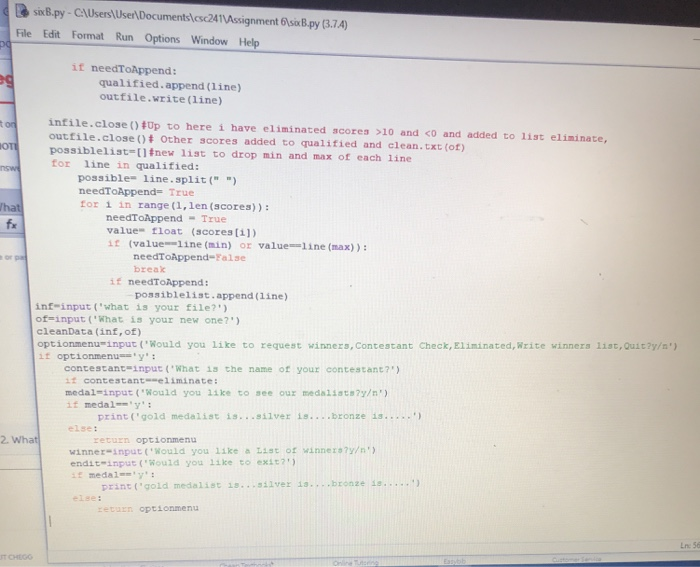Click the IDLE file icon in title bar
This screenshot has height=567, width=700.
(x=22, y=11)
